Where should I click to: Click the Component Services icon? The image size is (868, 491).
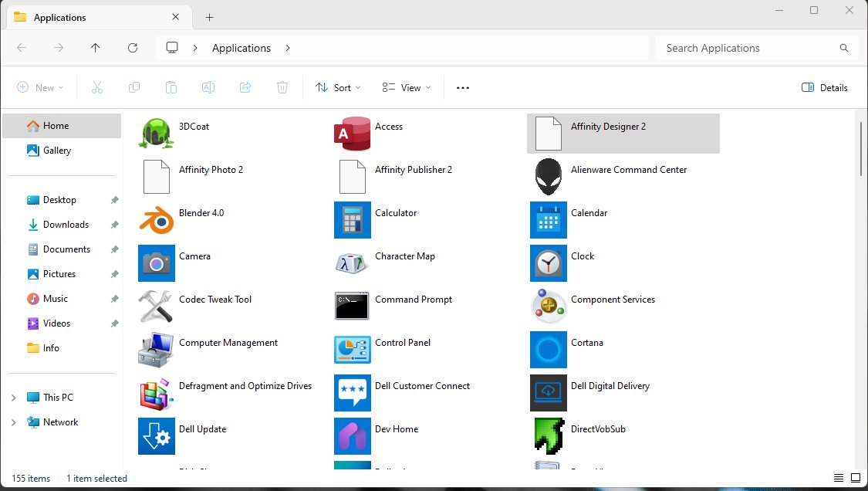click(548, 306)
